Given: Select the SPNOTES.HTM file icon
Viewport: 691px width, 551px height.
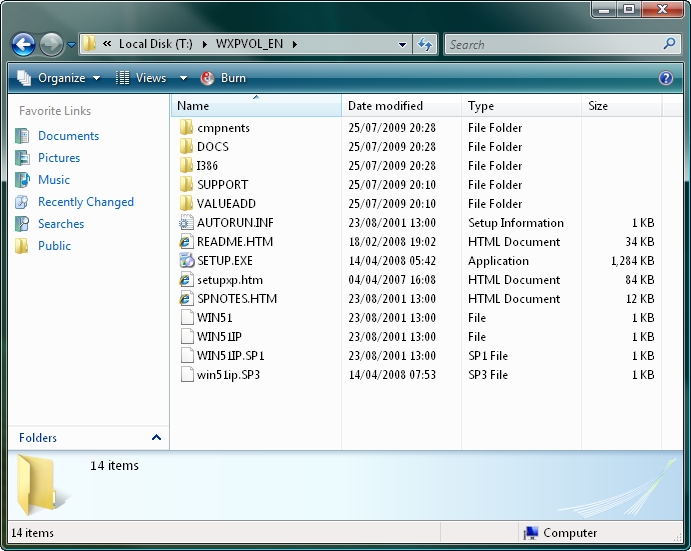Looking at the screenshot, I should [186, 298].
